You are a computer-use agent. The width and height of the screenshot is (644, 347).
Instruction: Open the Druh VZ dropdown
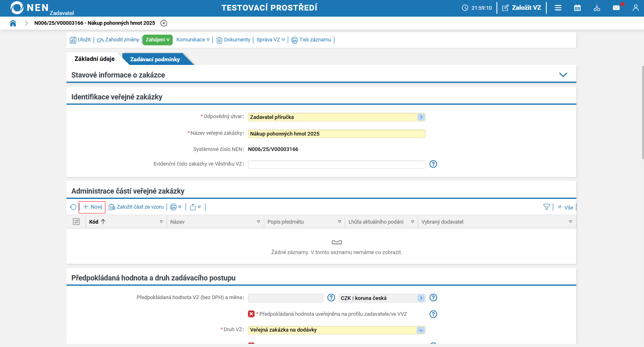421,330
